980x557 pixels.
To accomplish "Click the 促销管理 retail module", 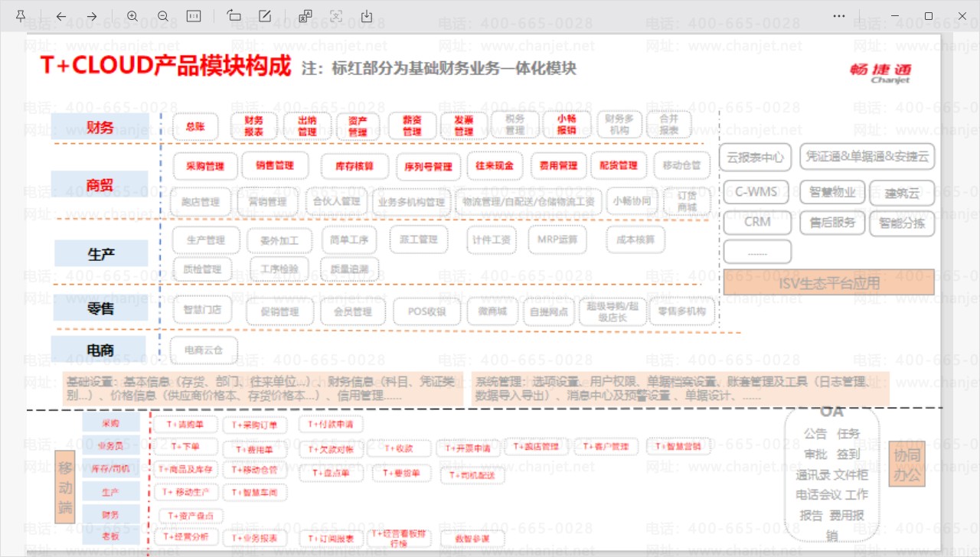I will (x=279, y=312).
